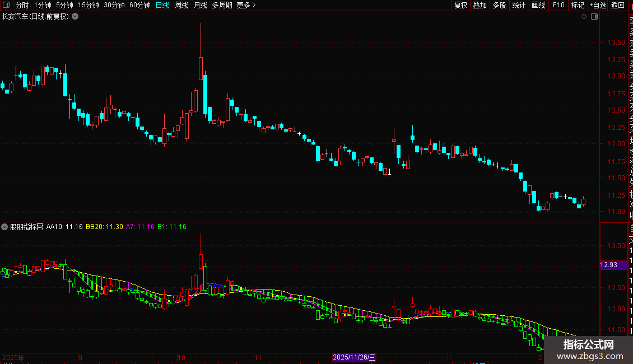
Task: Select the 60分钟 period
Action: click(x=140, y=5)
